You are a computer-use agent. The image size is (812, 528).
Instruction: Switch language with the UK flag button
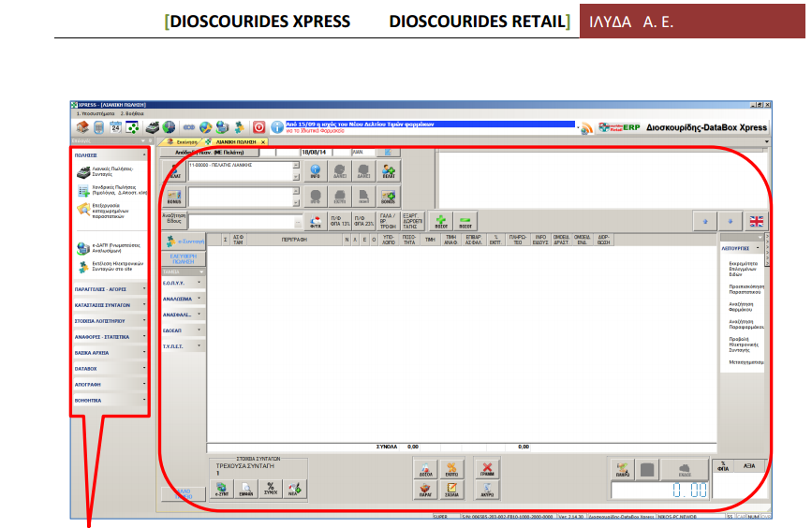[x=756, y=222]
